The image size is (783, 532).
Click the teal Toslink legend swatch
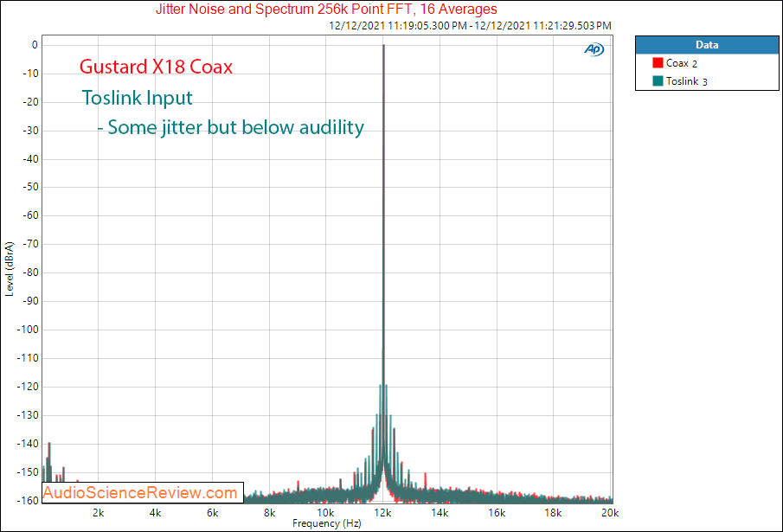pos(658,80)
